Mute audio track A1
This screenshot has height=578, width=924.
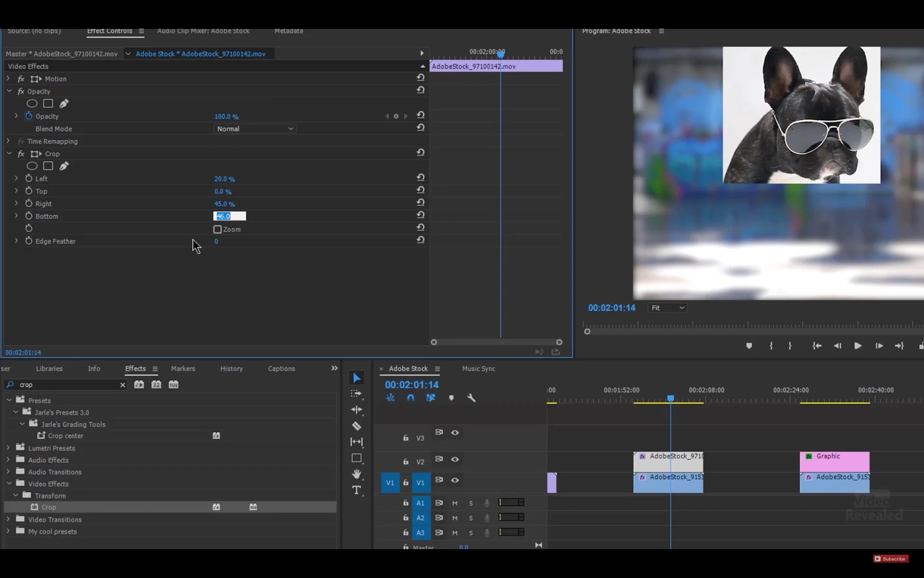click(x=455, y=503)
